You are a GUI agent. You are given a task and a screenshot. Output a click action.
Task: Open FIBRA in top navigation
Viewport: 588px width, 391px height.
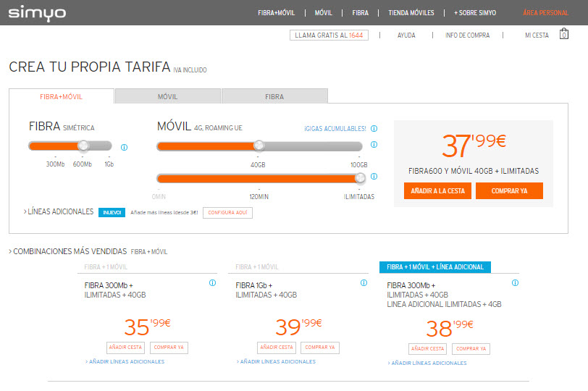click(x=361, y=13)
